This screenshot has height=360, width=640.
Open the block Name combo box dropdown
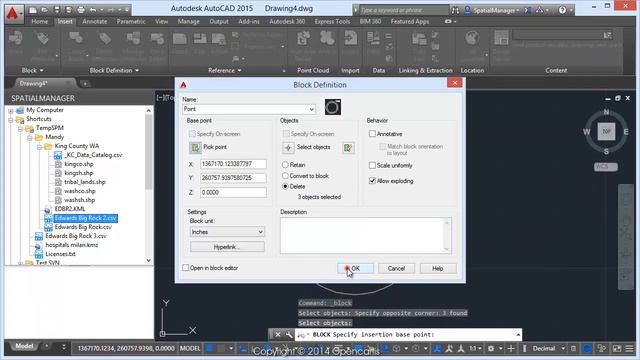click(311, 109)
